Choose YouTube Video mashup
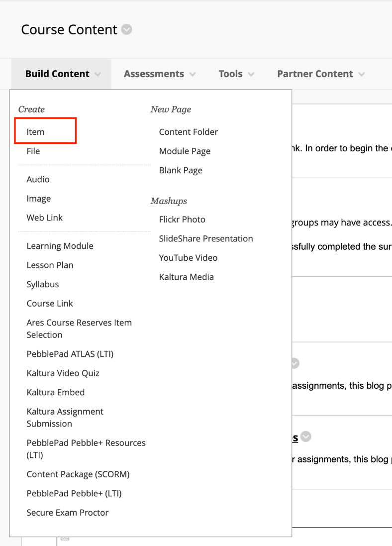Screen dimensions: 392x546 point(188,258)
